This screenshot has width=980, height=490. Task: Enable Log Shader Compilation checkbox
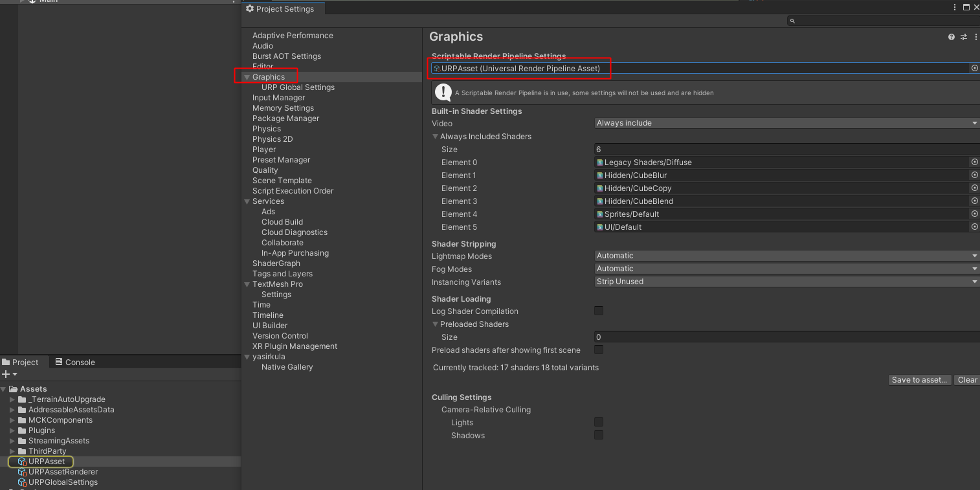[599, 311]
